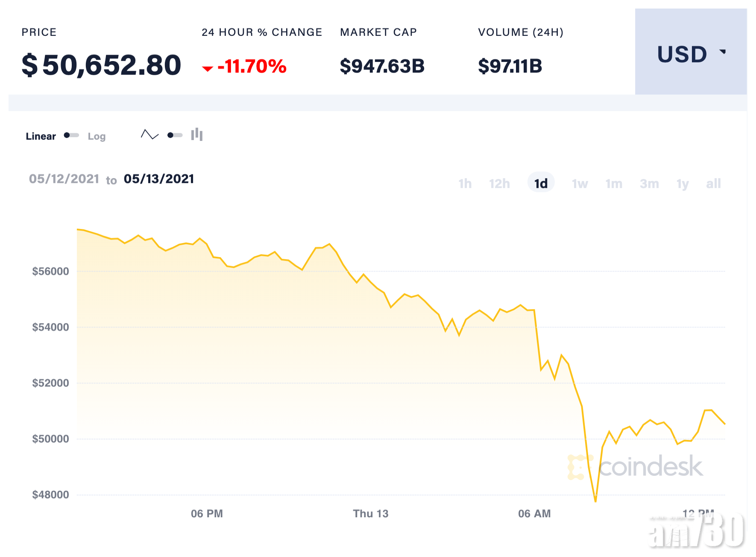Select the Log scale label
756x557 pixels.
(97, 136)
